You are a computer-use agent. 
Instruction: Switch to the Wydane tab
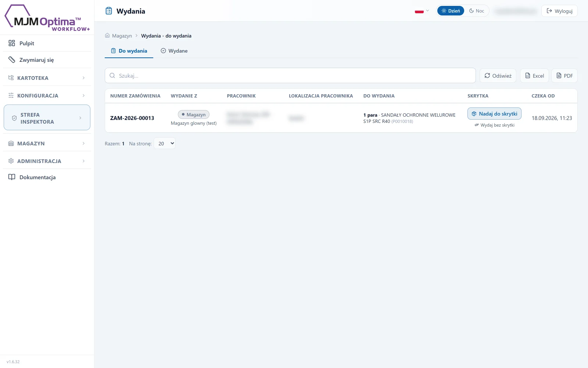pyautogui.click(x=174, y=51)
